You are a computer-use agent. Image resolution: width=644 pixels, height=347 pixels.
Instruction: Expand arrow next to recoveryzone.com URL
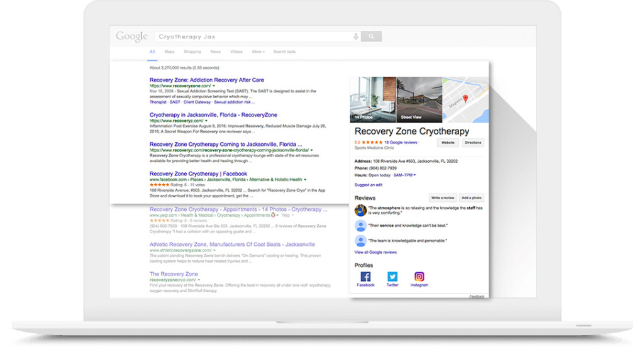[x=214, y=86]
